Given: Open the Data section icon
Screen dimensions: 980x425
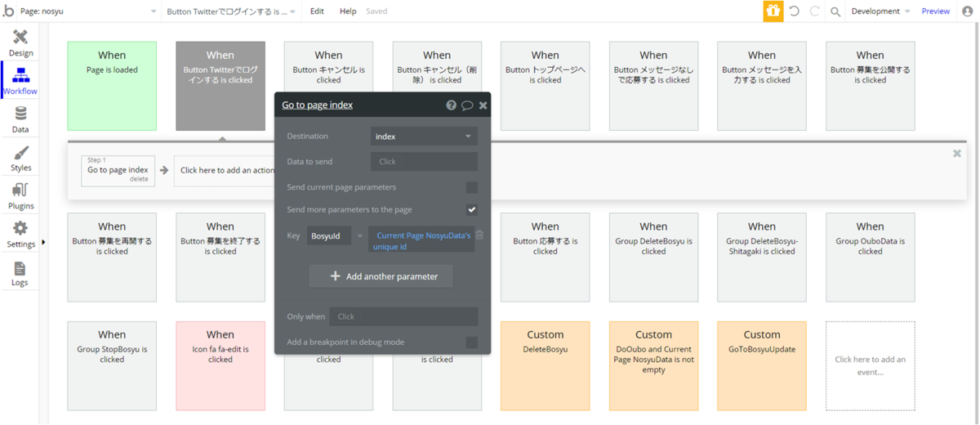Looking at the screenshot, I should pyautogui.click(x=20, y=119).
